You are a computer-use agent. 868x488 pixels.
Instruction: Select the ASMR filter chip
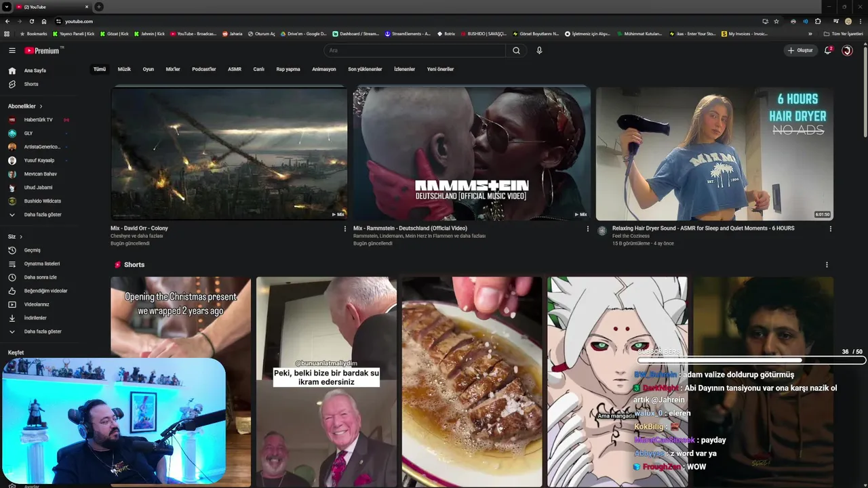coord(235,69)
